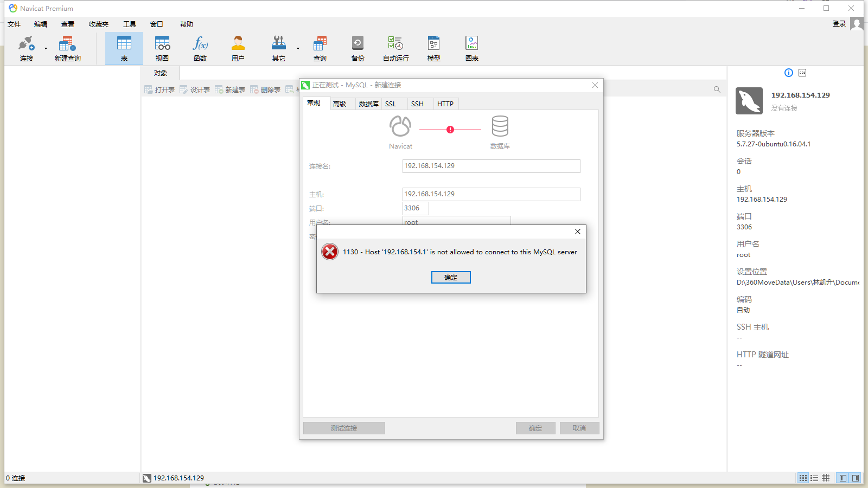Open the 帮助 help menu
868x488 pixels.
point(187,24)
